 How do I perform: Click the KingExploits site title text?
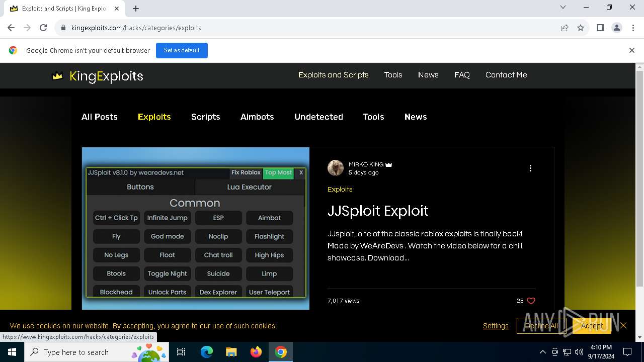pyautogui.click(x=106, y=76)
